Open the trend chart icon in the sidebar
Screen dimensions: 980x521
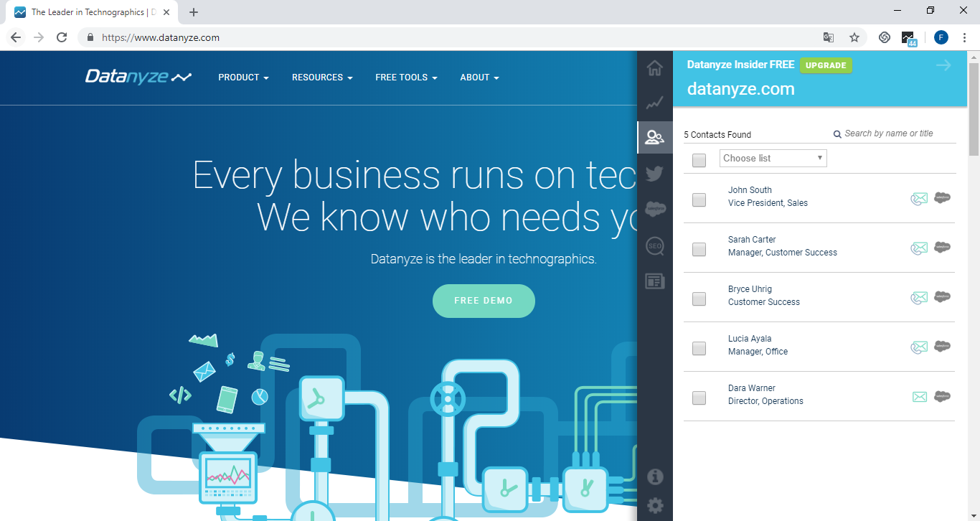click(x=654, y=103)
